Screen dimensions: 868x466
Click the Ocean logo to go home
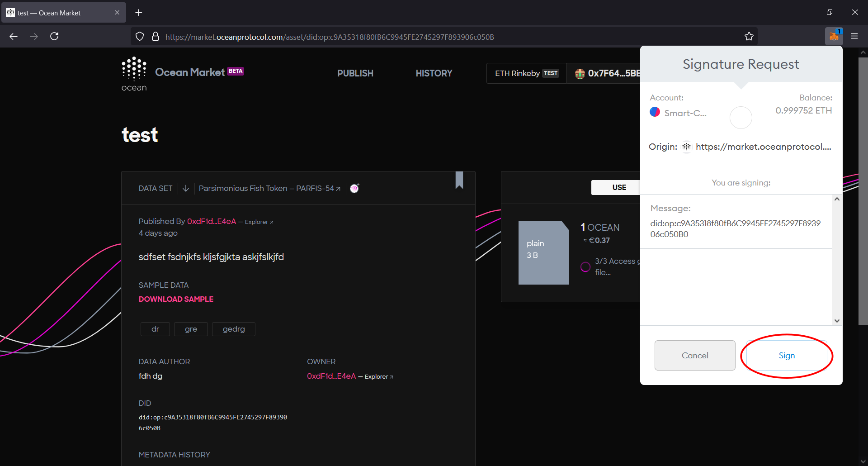(134, 74)
